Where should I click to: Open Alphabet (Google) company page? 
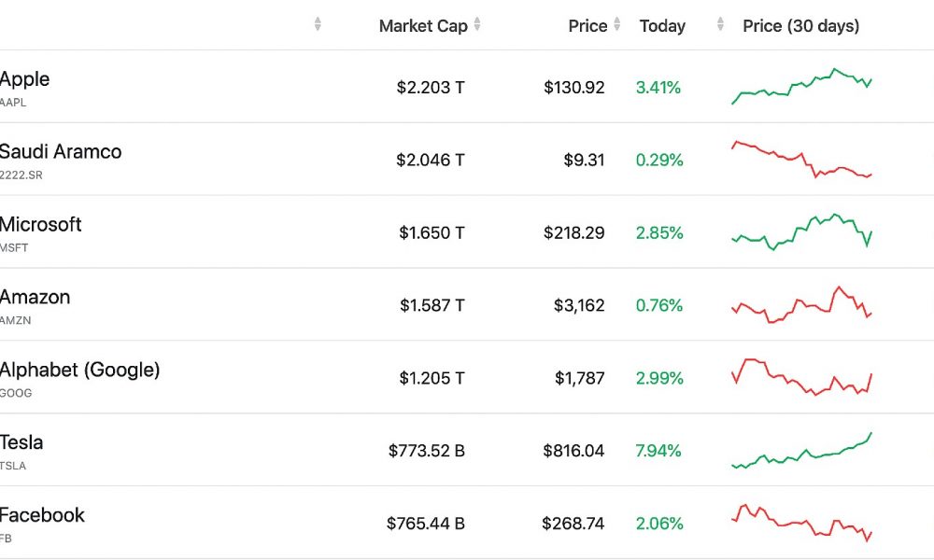(x=79, y=371)
